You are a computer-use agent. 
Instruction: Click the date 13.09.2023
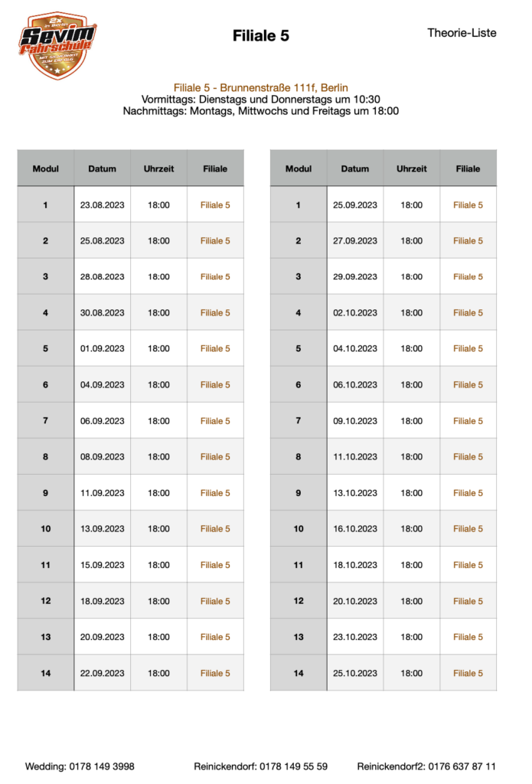[x=102, y=529]
